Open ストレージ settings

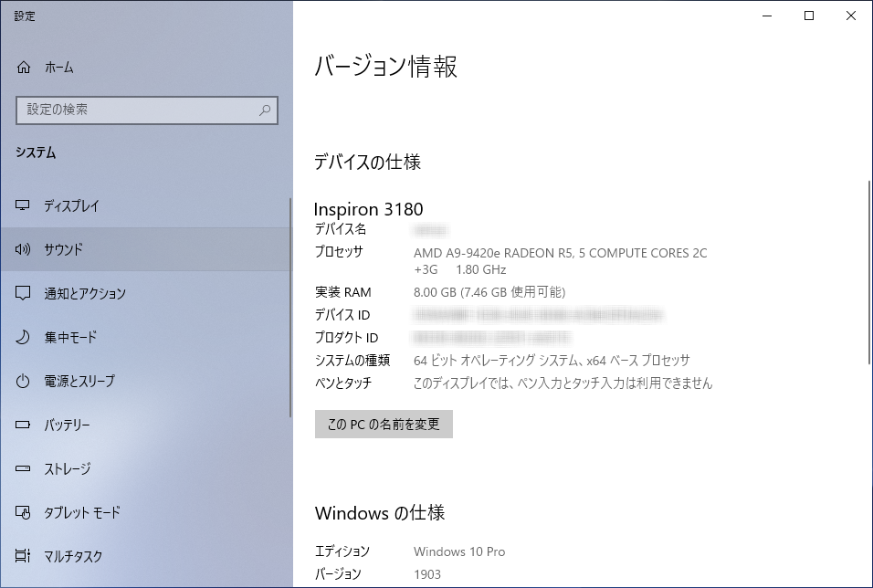[x=145, y=468]
